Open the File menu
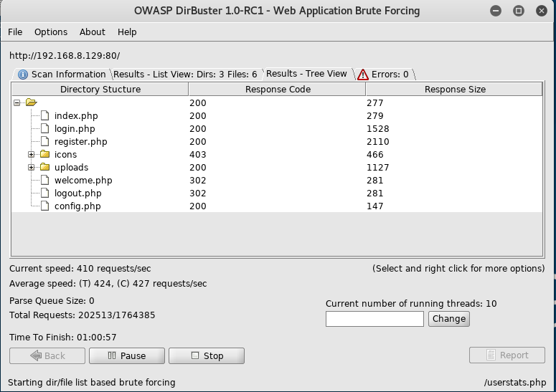The width and height of the screenshot is (556, 392). tap(15, 32)
